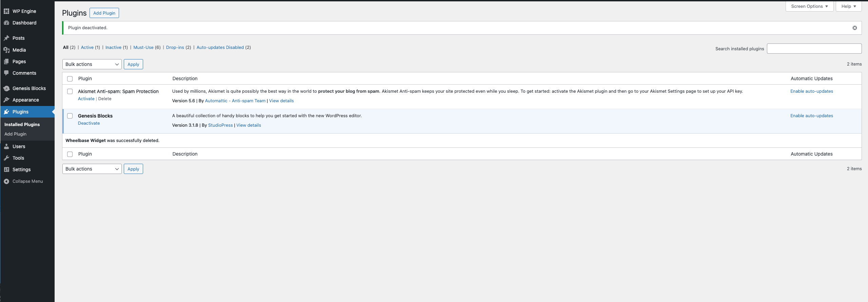Screen dimensions: 868x302
Task: Click the Pages document icon
Action: click(x=6, y=61)
